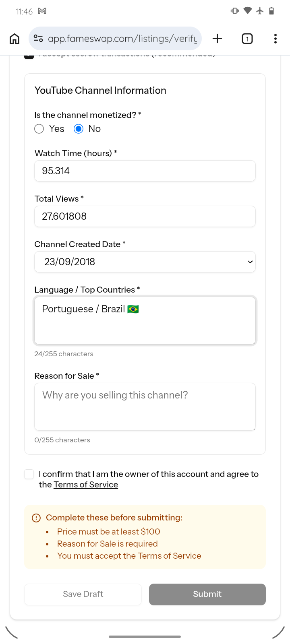Image resolution: width=290 pixels, height=644 pixels.
Task: Tap the airplane mode status icon
Action: (x=260, y=11)
